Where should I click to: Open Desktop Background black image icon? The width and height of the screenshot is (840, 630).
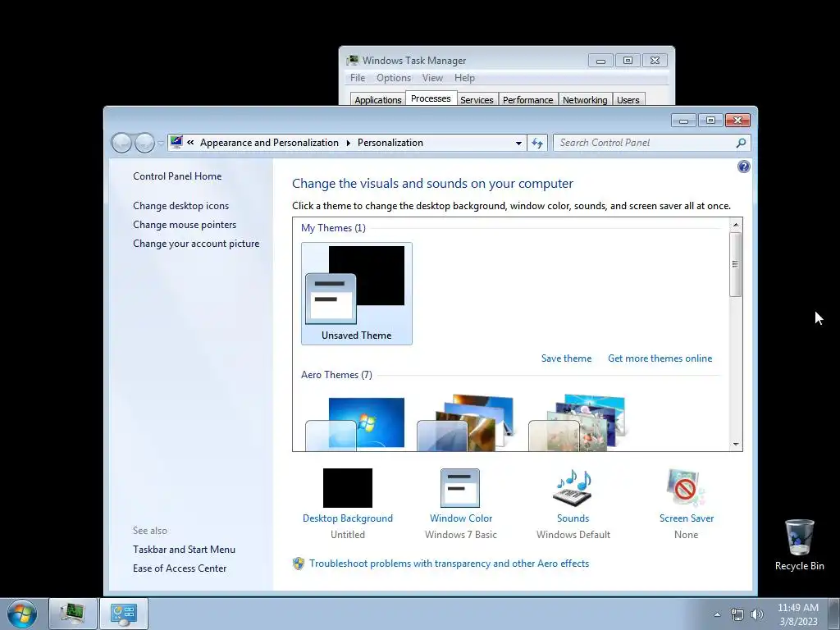coord(348,488)
